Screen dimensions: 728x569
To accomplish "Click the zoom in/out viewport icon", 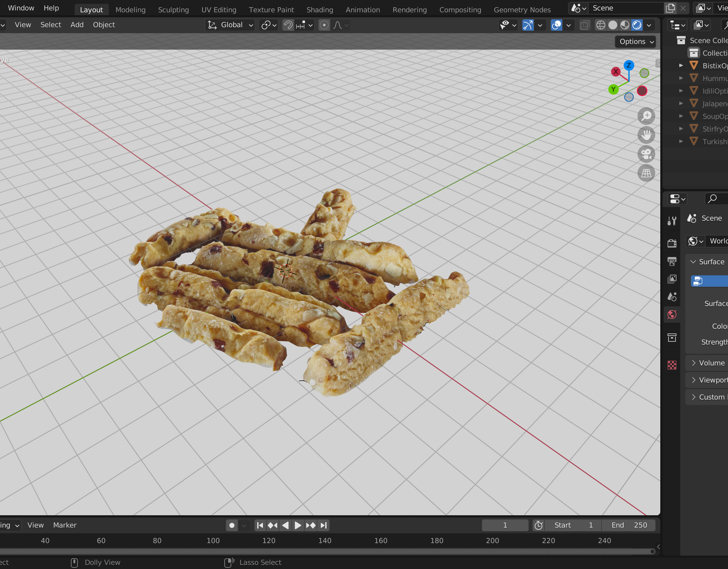I will click(646, 116).
